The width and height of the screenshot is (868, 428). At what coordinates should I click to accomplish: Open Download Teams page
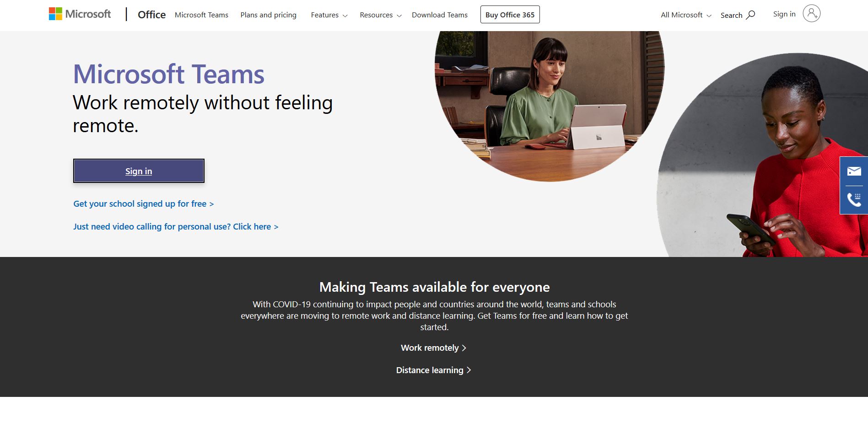(440, 15)
